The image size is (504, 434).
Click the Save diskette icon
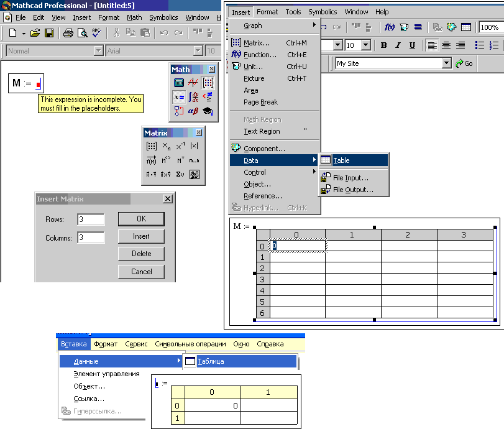49,33
